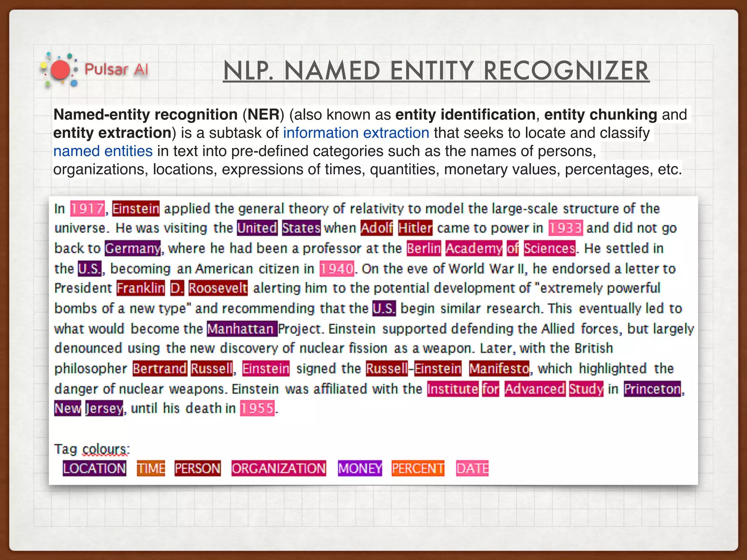Select the ORGANIZATION tag colour label

click(x=279, y=468)
